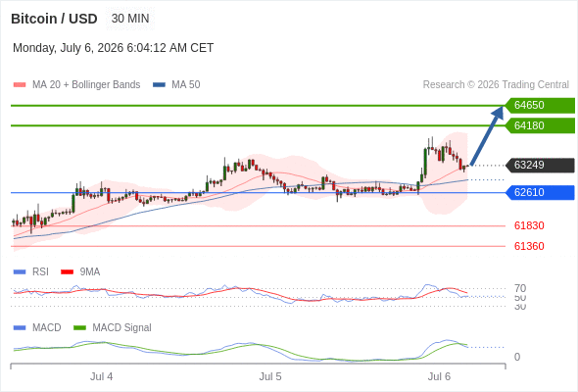Click the MACD 0 axis label
This screenshot has height=392, width=578.
click(517, 357)
